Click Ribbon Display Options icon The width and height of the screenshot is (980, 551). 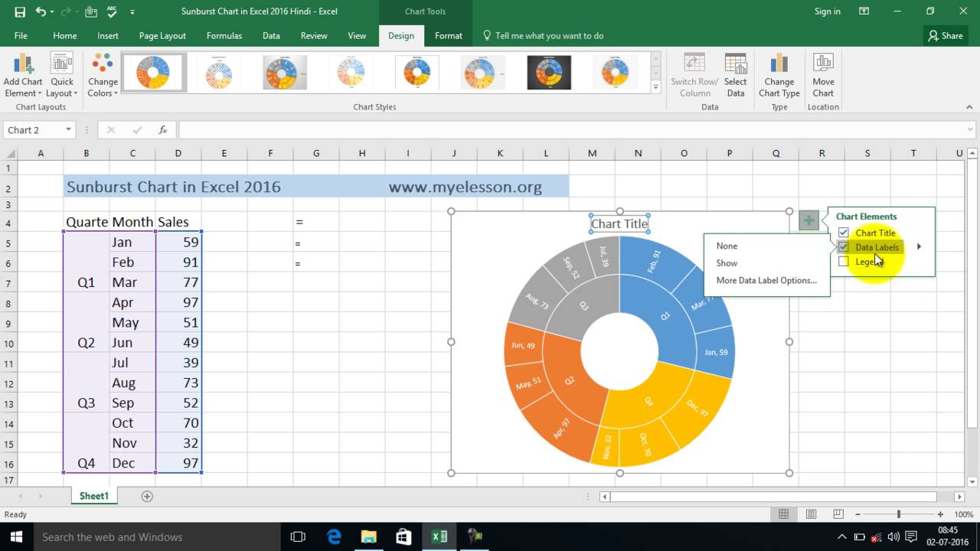click(x=864, y=11)
